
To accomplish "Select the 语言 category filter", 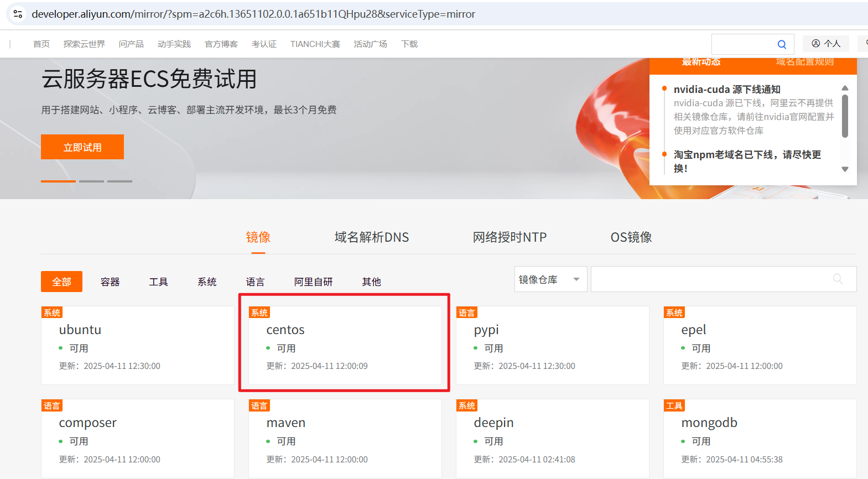I will (x=255, y=282).
